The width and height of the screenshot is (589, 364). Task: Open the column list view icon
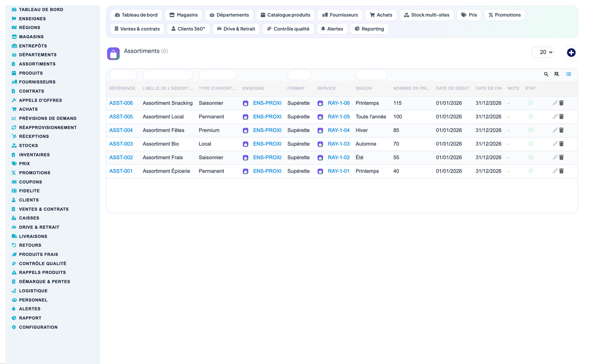click(x=569, y=74)
